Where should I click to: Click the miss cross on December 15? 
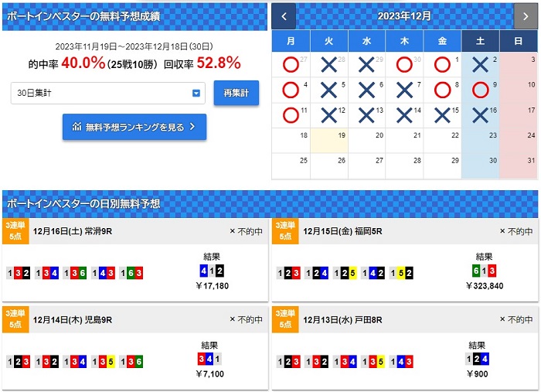pyautogui.click(x=441, y=116)
